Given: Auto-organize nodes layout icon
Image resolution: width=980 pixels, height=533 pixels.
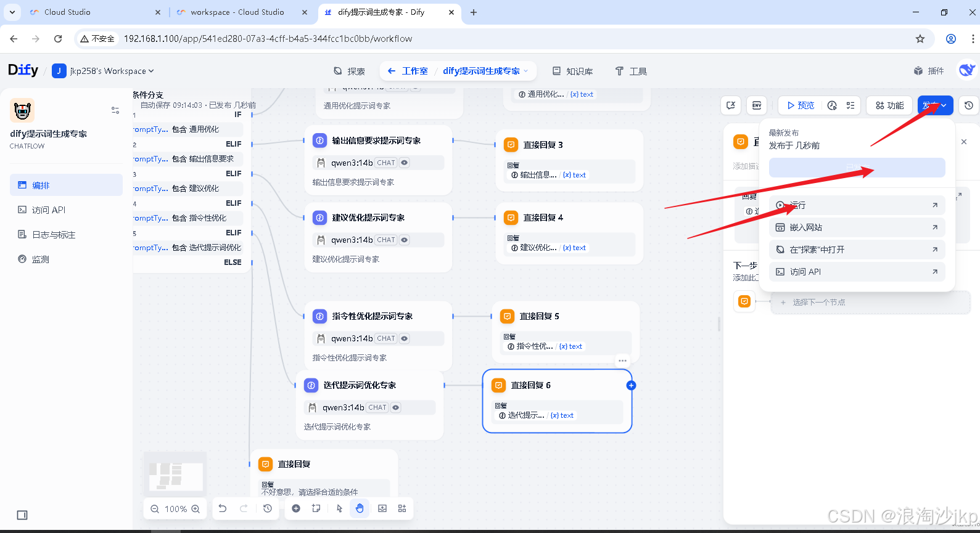Looking at the screenshot, I should pos(402,508).
